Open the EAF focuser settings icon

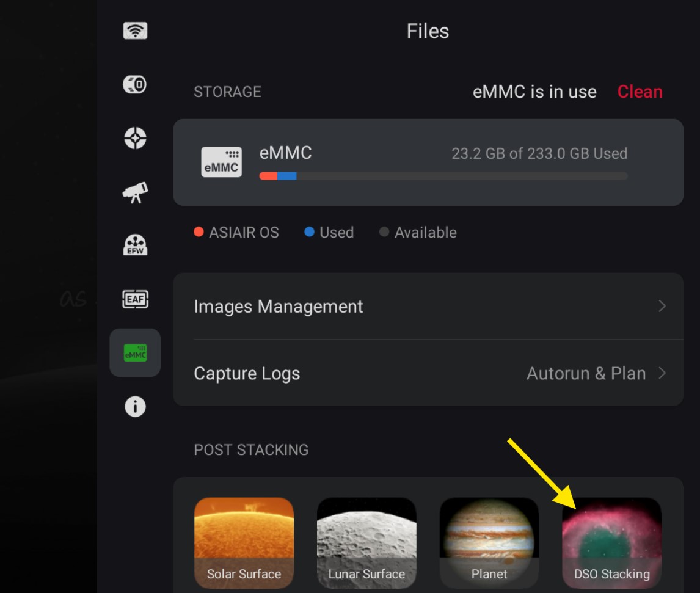pyautogui.click(x=135, y=299)
